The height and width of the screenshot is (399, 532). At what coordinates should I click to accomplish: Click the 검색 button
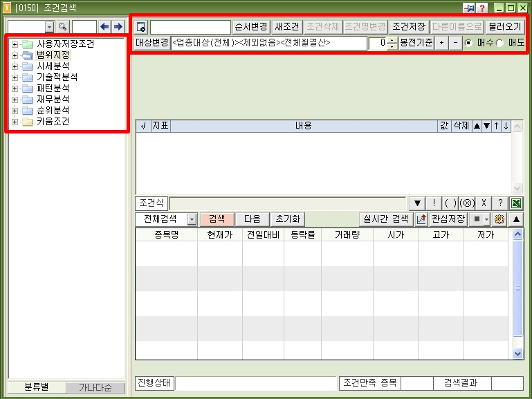pos(217,219)
